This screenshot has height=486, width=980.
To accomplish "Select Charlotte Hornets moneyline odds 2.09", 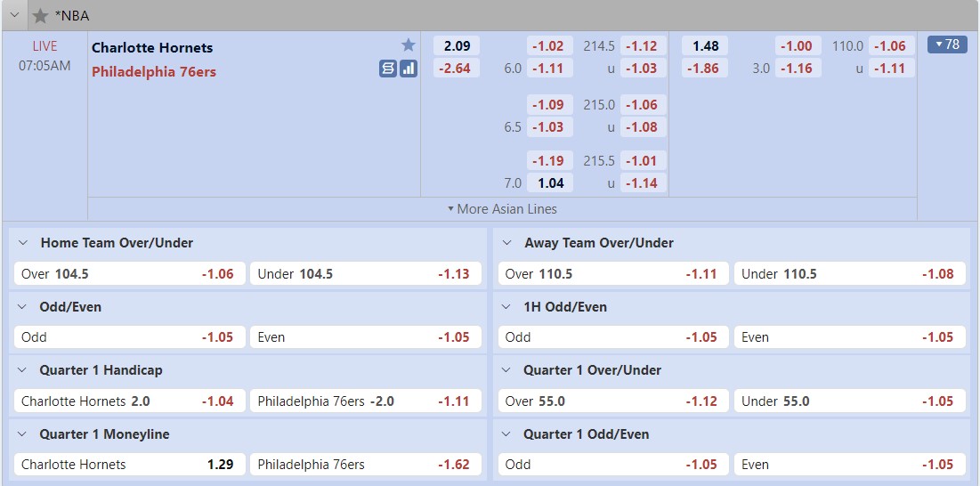I will (x=457, y=45).
